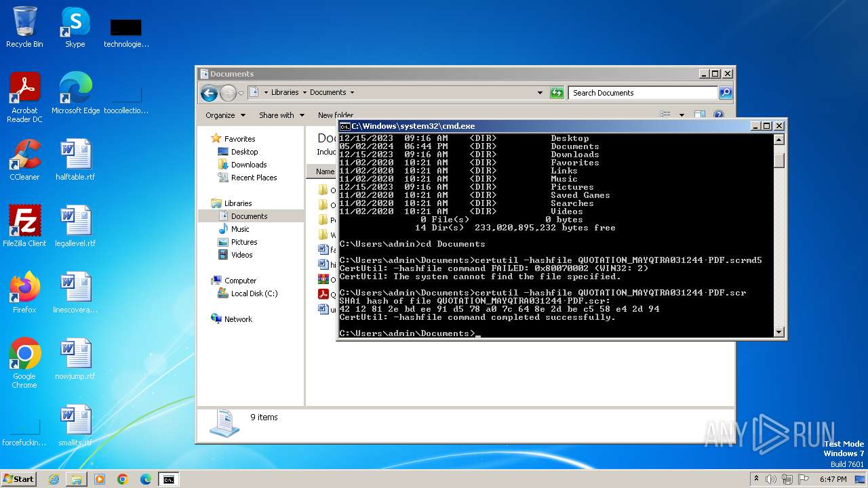The width and height of the screenshot is (868, 488).
Task: Click Chrome icon in the taskbar
Action: click(x=123, y=479)
